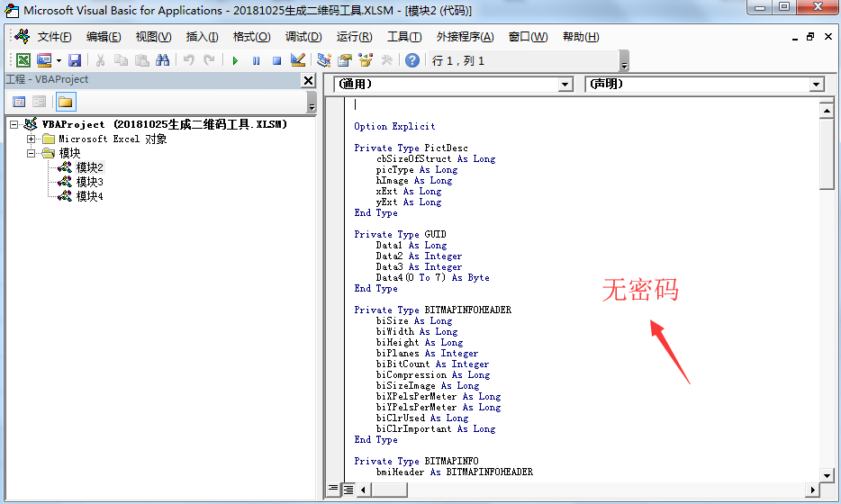This screenshot has height=504, width=841.
Task: Toggle Design Mode icon
Action: click(298, 60)
